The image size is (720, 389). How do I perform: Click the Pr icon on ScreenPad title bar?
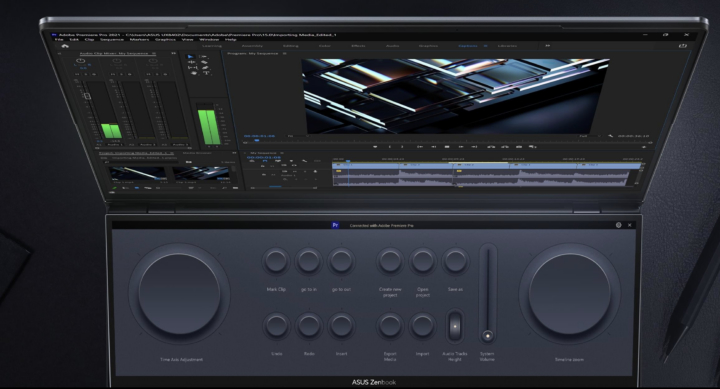(336, 225)
